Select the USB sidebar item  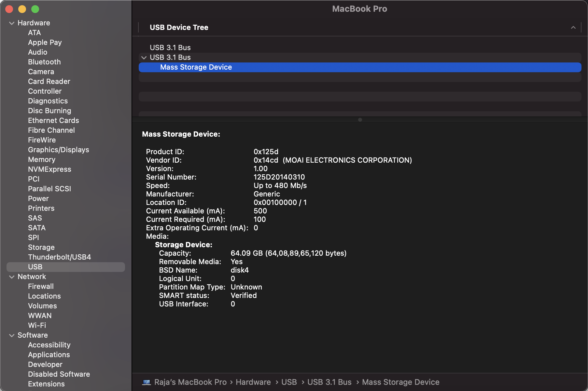click(x=66, y=267)
